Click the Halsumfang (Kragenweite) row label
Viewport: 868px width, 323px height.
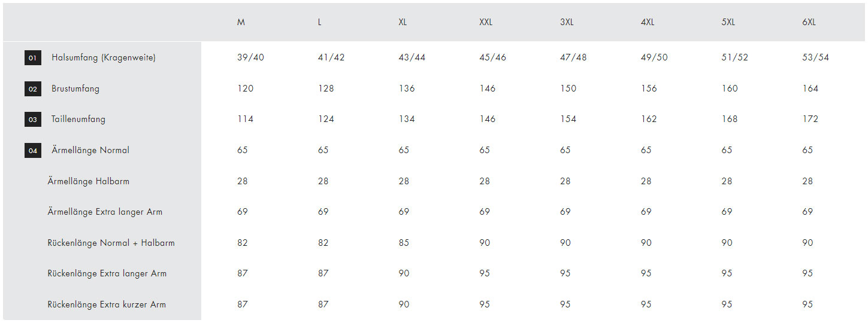coord(104,58)
